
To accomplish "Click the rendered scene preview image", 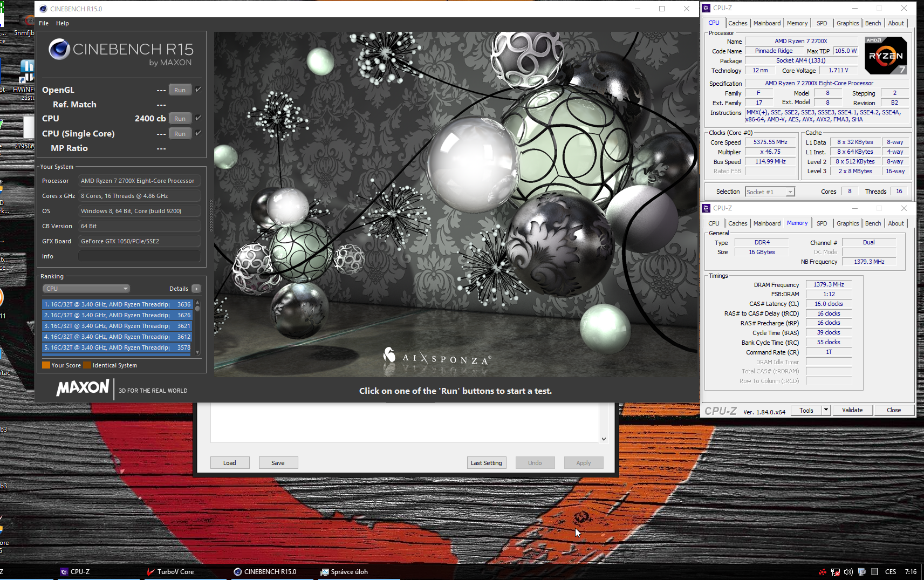I will (456, 204).
